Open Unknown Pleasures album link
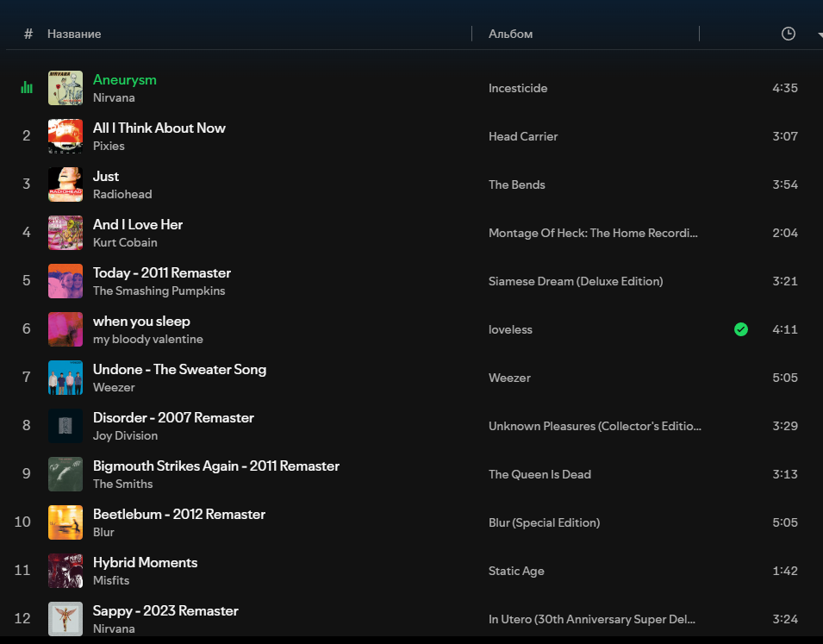 tap(595, 427)
